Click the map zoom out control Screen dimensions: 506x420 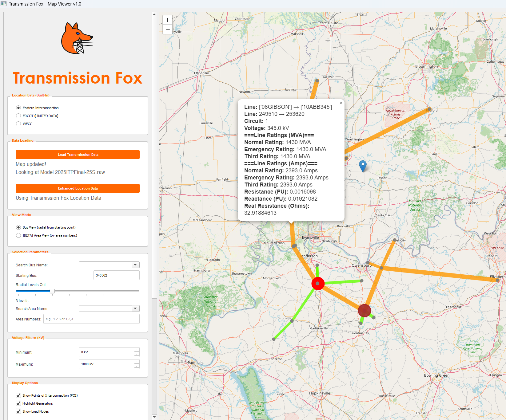[x=167, y=29]
